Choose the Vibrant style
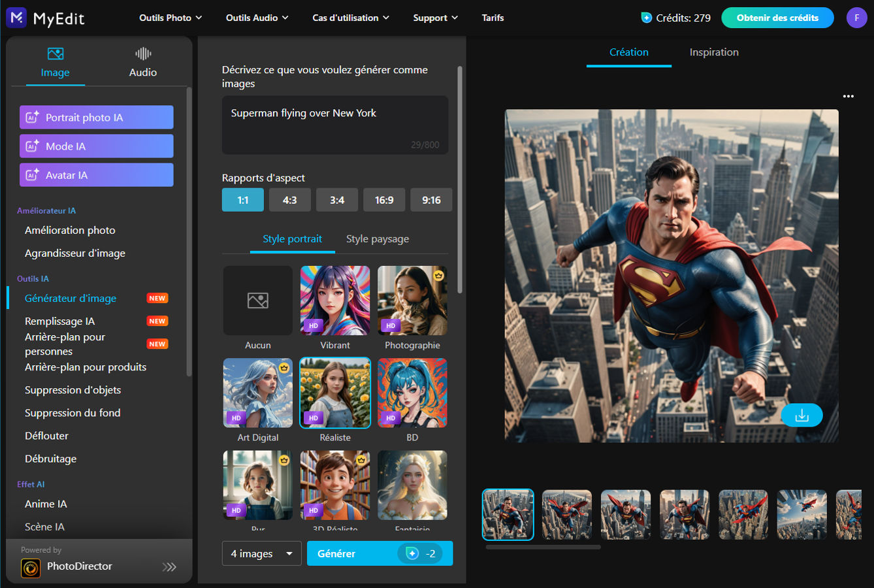The width and height of the screenshot is (874, 588). point(335,301)
